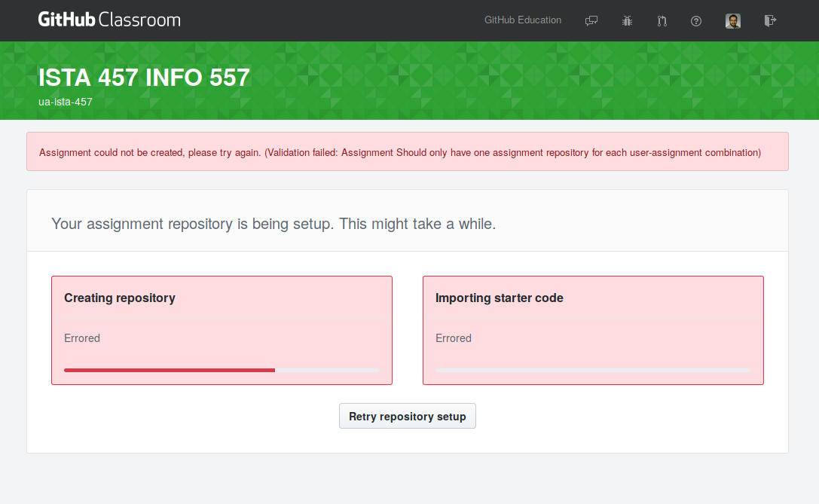
Task: Open the help question mark icon
Action: [x=695, y=20]
